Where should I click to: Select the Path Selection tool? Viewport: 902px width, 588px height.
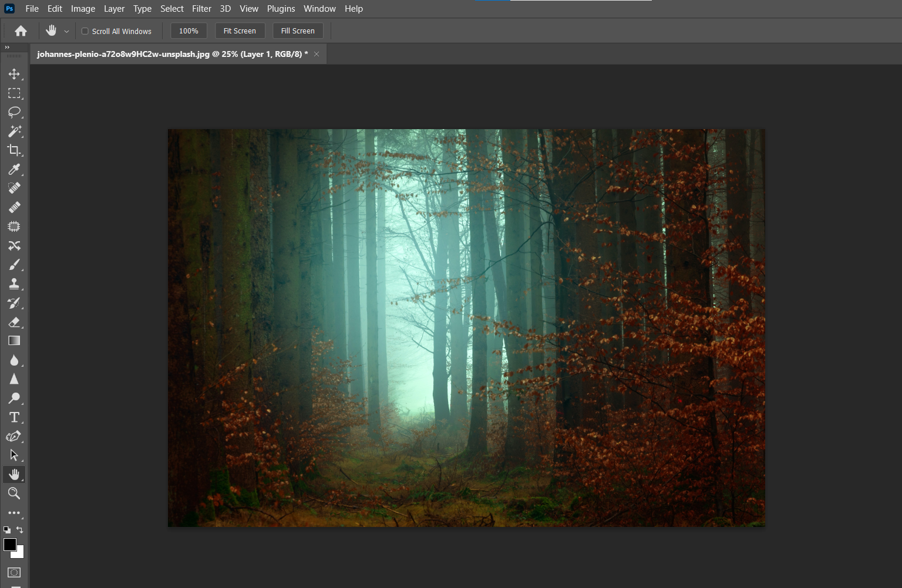coord(14,455)
